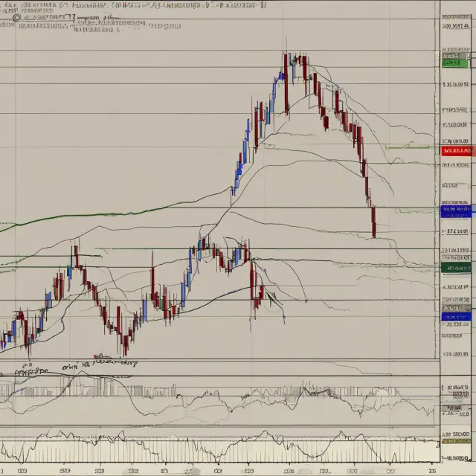Click the dark green price tag on price axis
The height and width of the screenshot is (476, 476).
[456, 268]
